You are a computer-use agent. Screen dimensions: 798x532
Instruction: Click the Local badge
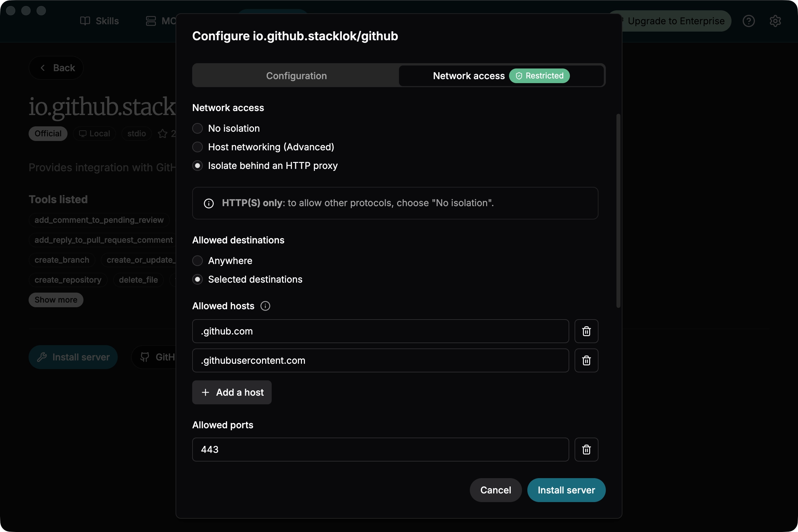[94, 134]
